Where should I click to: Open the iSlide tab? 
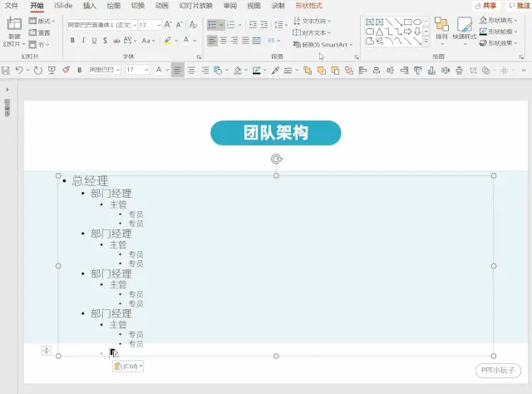63,6
